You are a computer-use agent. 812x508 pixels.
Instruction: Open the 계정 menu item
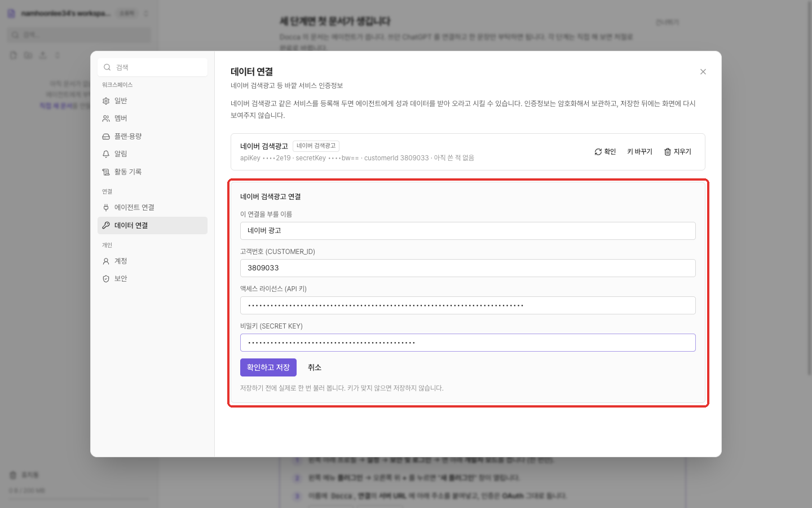coord(152,261)
